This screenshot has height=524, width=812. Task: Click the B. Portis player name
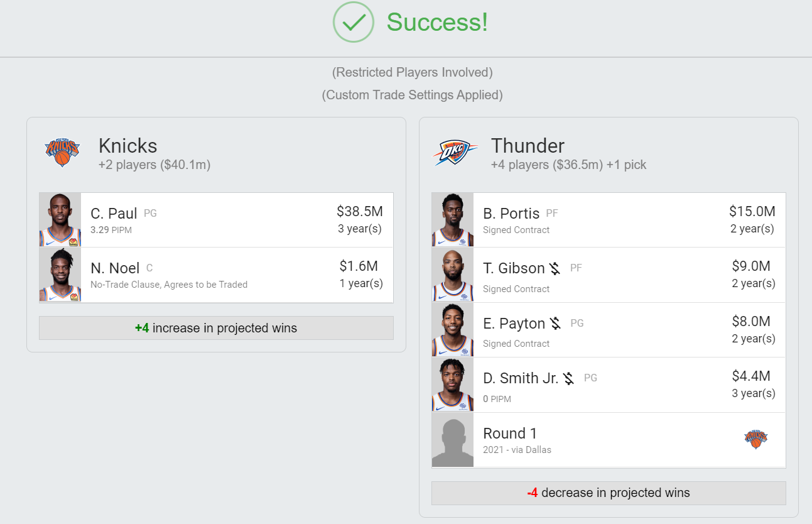(511, 214)
